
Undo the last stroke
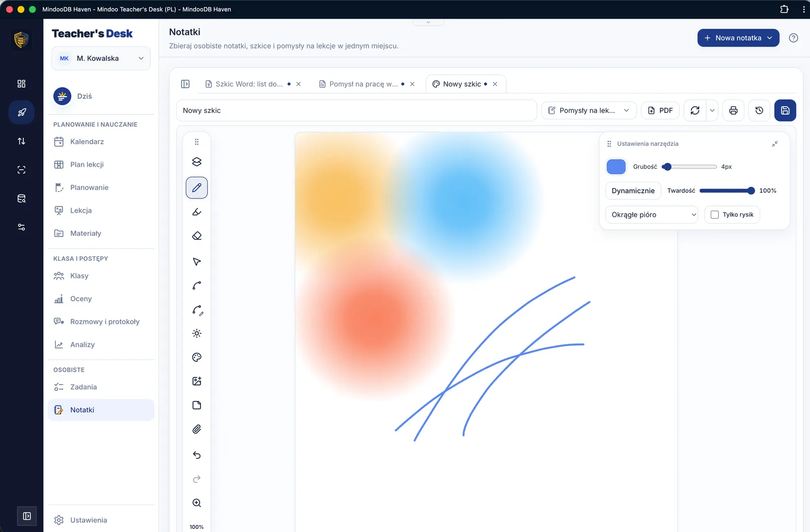tap(197, 455)
